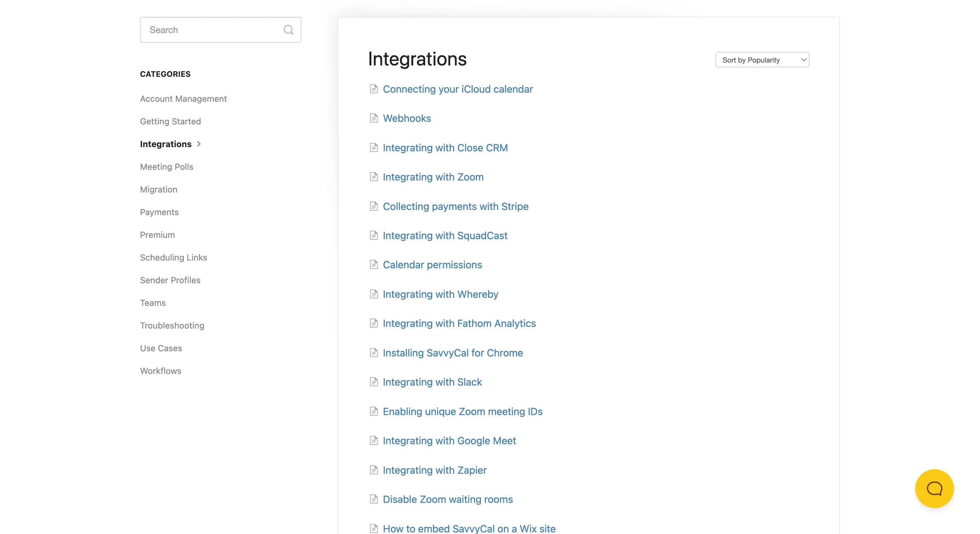Select the Account Management category
Viewport: 980px width, 534px height.
click(x=183, y=99)
